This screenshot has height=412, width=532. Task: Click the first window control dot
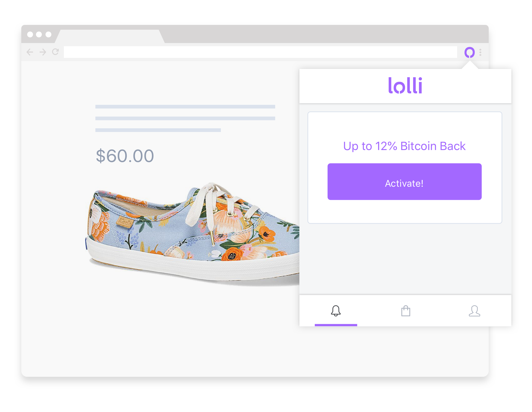30,34
